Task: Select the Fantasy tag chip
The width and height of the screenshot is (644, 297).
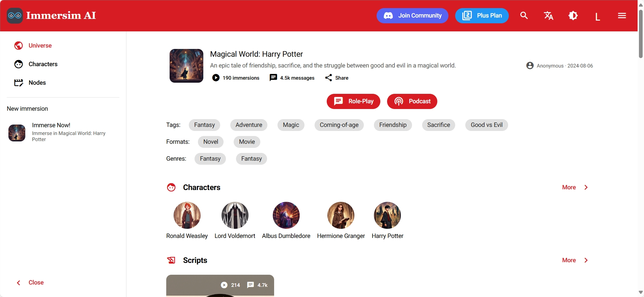Action: [x=204, y=125]
